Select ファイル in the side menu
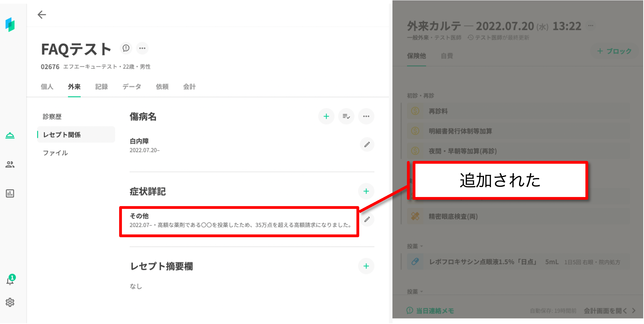644x324 pixels. 55,153
